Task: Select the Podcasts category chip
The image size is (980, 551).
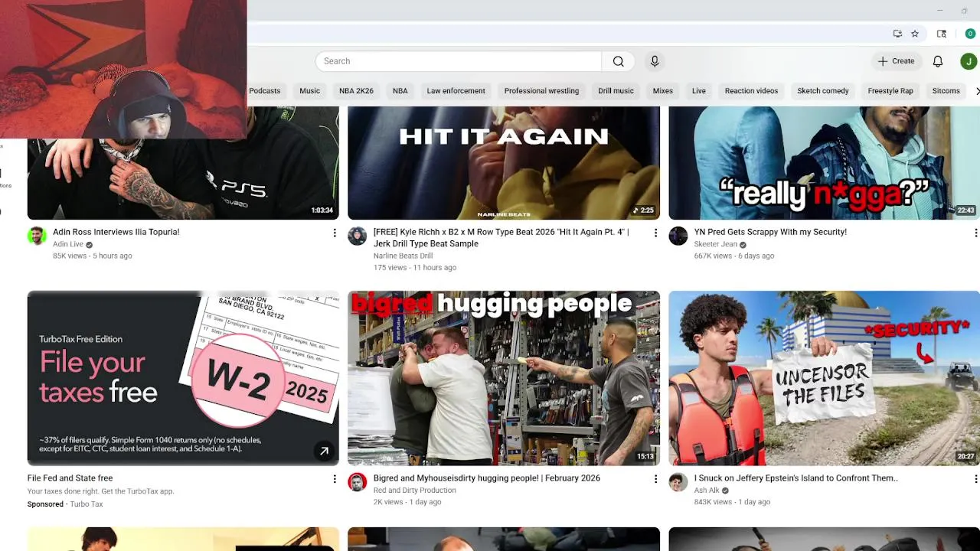Action: [265, 91]
